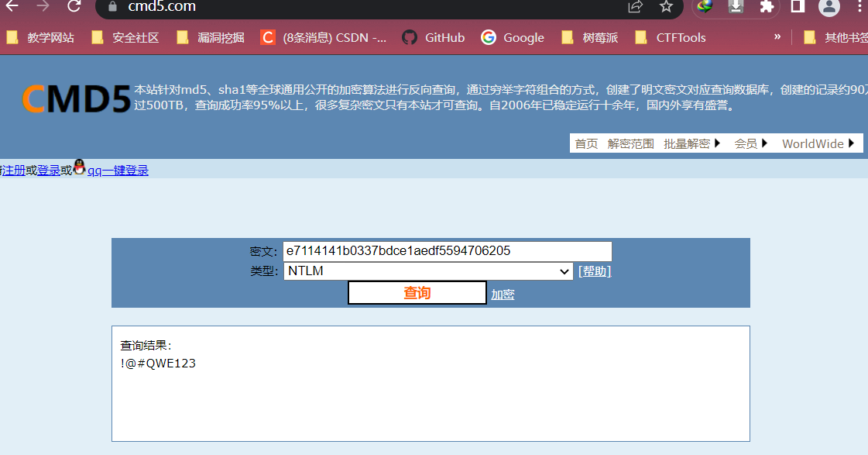Open the 漏洞挖掘 bookmark folder
This screenshot has width=868, height=455.
coord(211,38)
